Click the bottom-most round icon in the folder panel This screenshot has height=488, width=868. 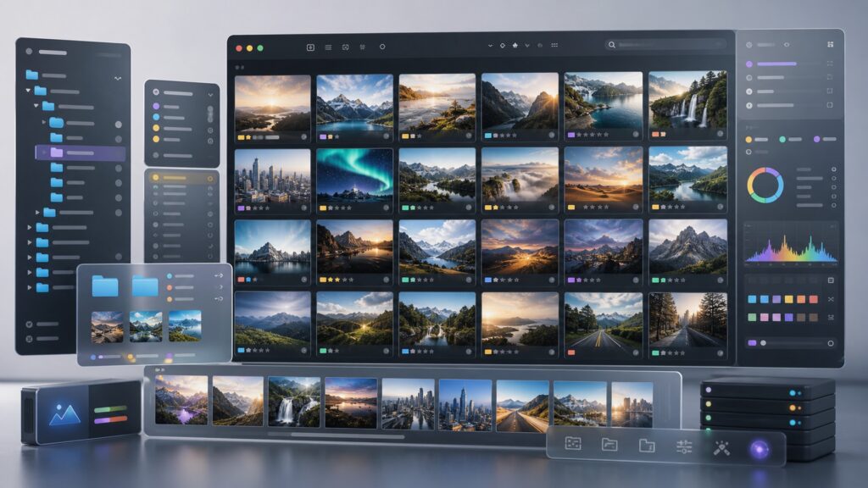tap(29, 339)
